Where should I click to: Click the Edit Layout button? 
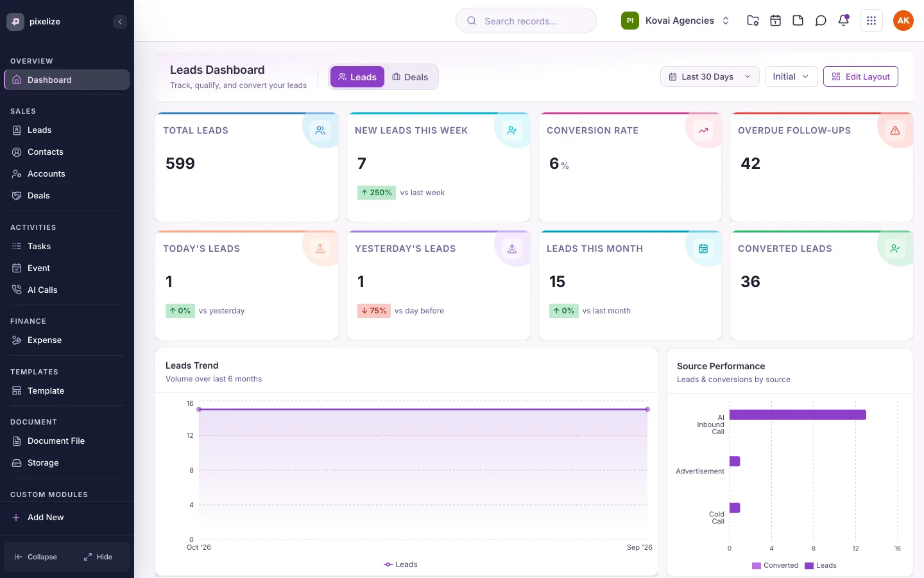pyautogui.click(x=860, y=76)
